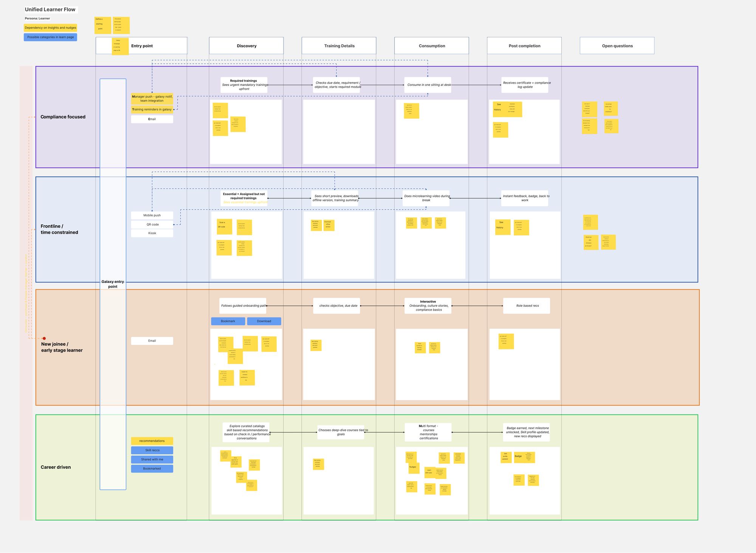Viewport: 756px width, 553px height.
Task: Click "Chooses deep-dive courses tied to goals" card
Action: [x=341, y=432]
